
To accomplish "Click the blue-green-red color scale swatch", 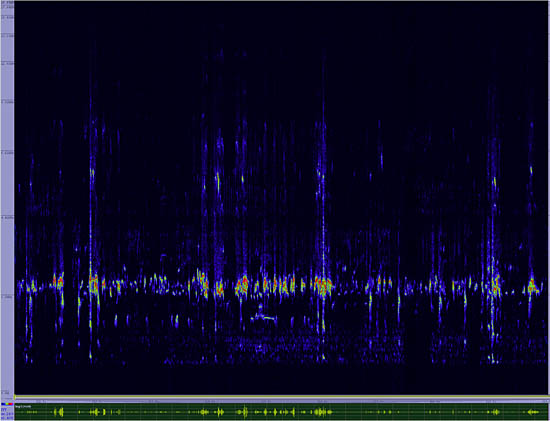I will pyautogui.click(x=7, y=405).
